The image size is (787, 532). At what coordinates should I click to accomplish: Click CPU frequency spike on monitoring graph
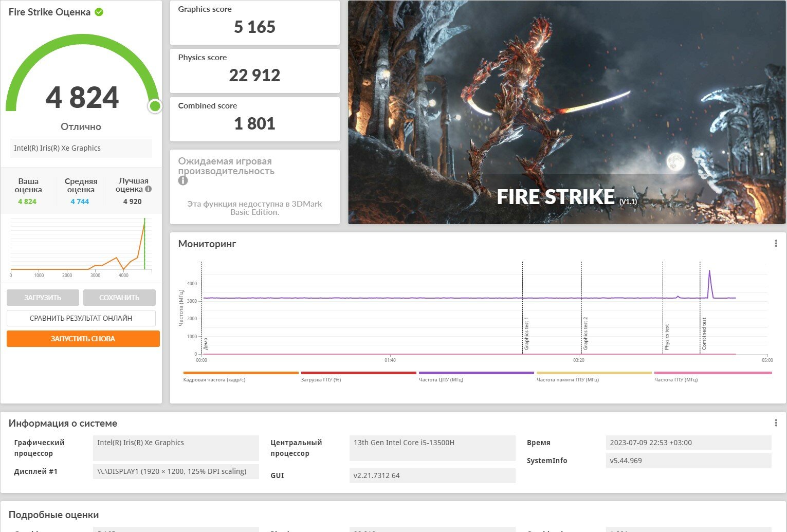(710, 283)
